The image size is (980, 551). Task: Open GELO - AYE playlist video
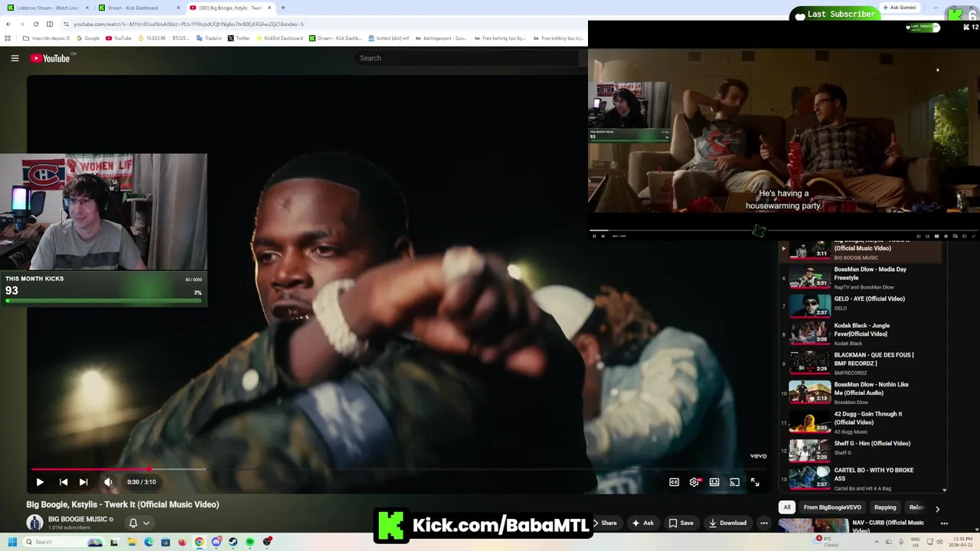[x=862, y=305]
